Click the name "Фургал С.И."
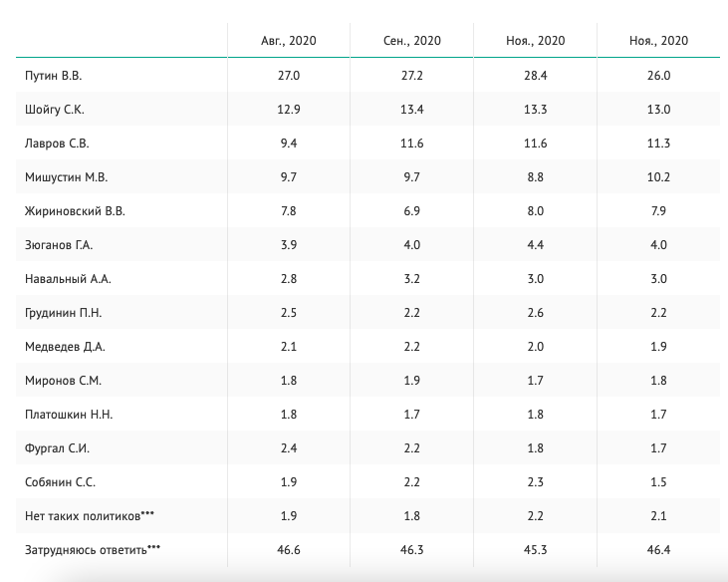This screenshot has height=582, width=728. [x=57, y=448]
